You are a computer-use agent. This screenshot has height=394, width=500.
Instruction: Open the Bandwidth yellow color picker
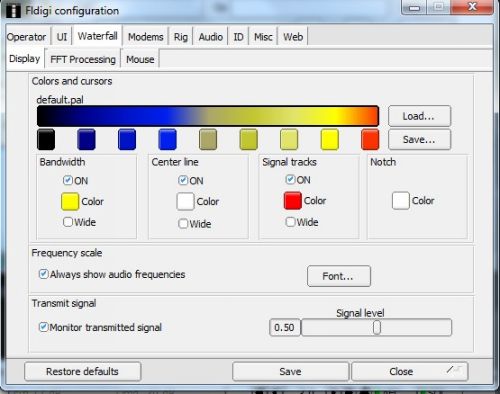click(x=70, y=201)
